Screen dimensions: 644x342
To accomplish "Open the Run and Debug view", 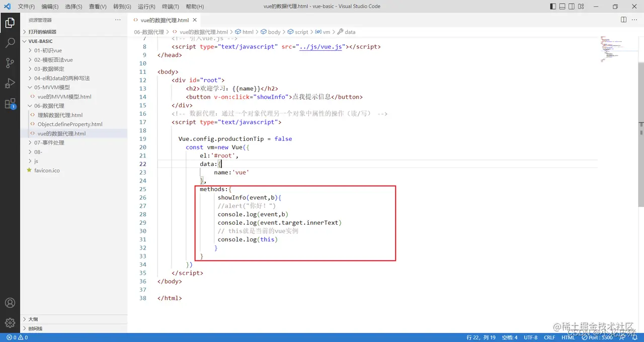I will (x=10, y=83).
